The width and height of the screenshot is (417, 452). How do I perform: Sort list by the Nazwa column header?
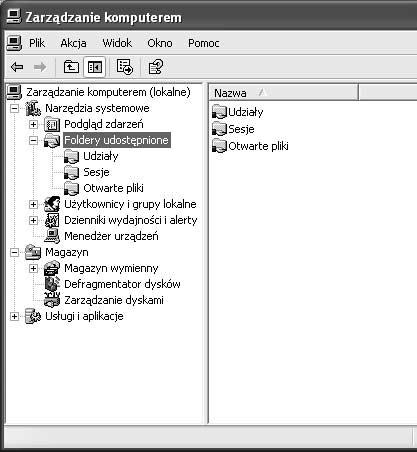[284, 93]
